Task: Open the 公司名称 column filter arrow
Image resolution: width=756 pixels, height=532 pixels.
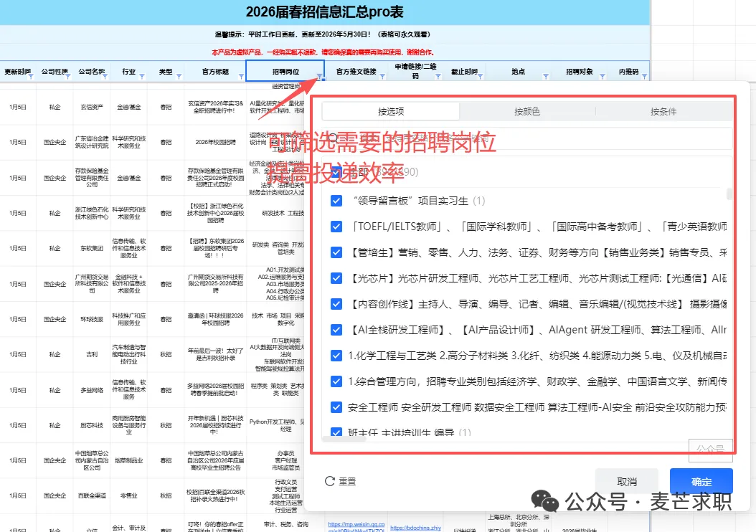Action: pos(105,77)
